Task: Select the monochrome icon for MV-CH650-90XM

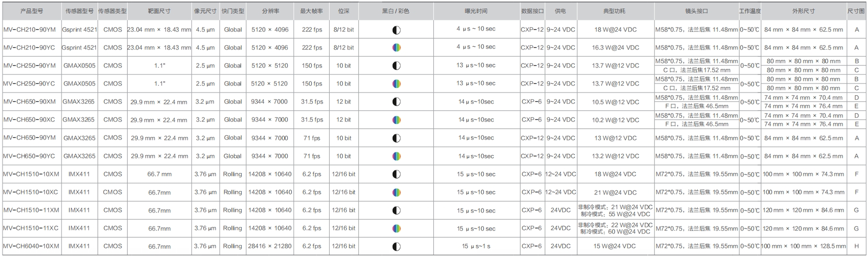Action: pos(396,102)
